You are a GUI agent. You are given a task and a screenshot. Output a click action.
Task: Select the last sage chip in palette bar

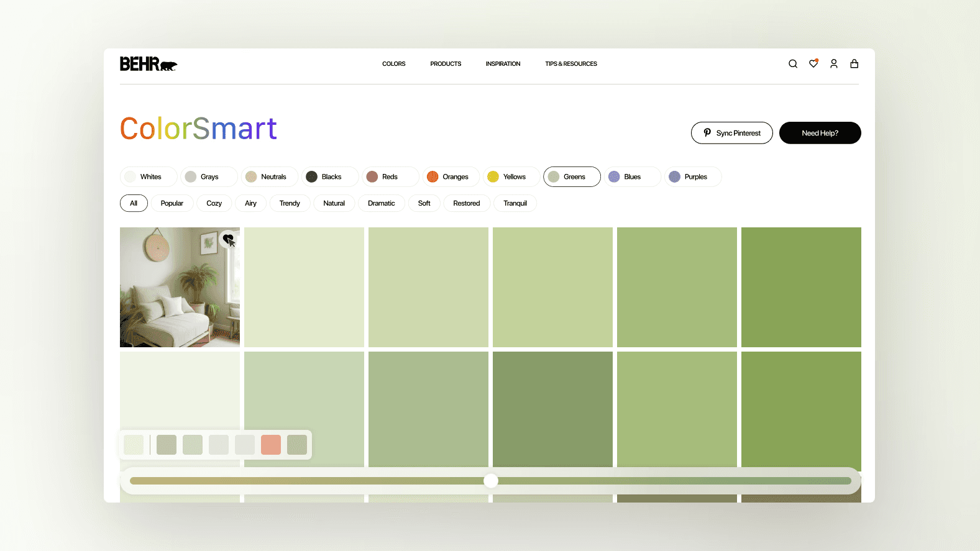coord(297,445)
